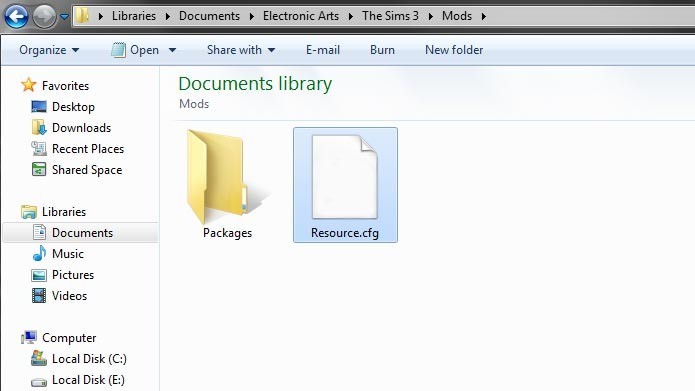Go back with the blue Back arrow
Viewport: 695px width, 391px height.
tap(16, 17)
